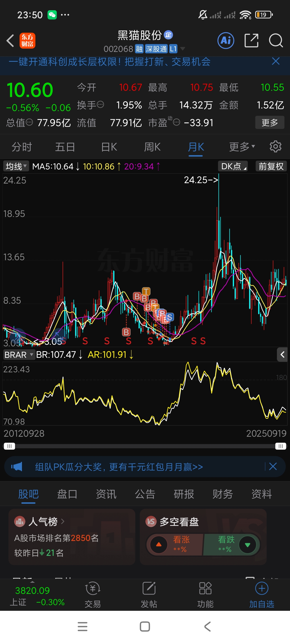Toggle the DK点 option
The width and height of the screenshot is (290, 644).
pos(233,166)
